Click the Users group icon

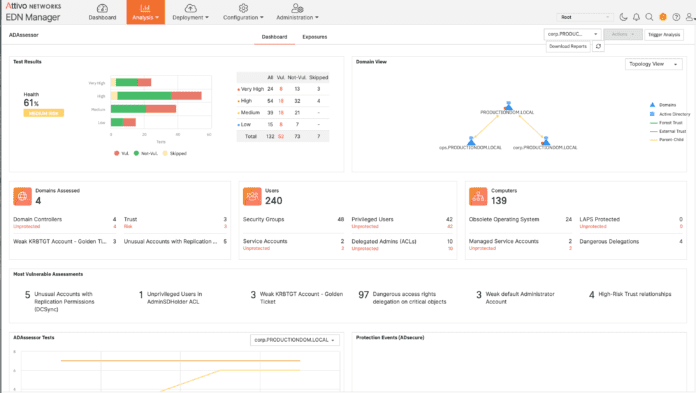click(252, 196)
